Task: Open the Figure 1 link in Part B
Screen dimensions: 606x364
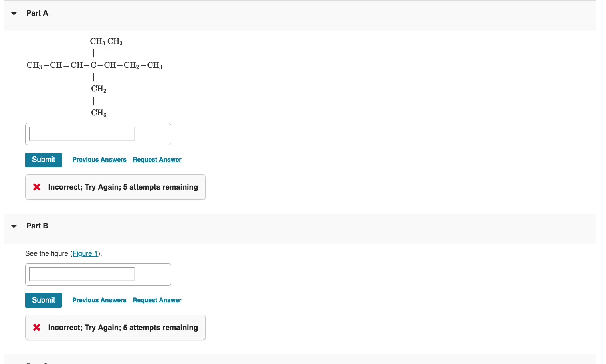Action: [85, 253]
